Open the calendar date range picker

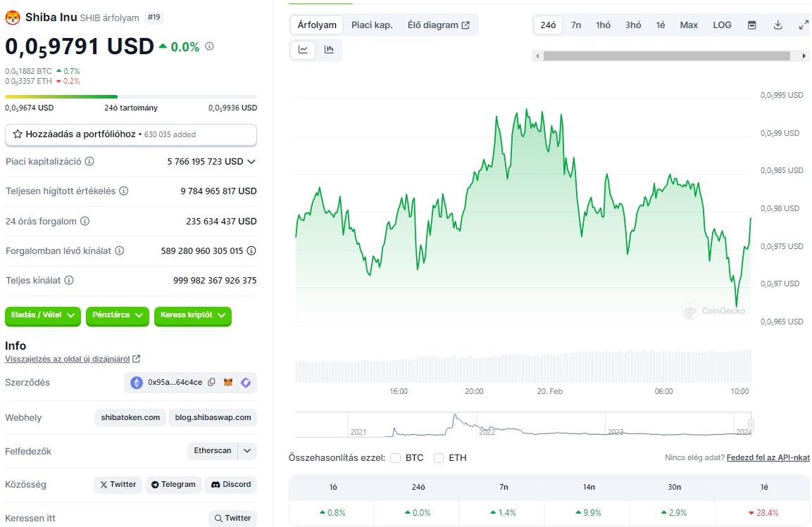click(x=752, y=25)
